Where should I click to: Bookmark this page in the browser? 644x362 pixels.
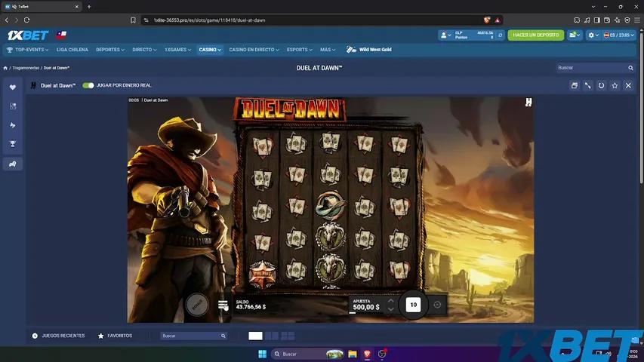[x=133, y=20]
